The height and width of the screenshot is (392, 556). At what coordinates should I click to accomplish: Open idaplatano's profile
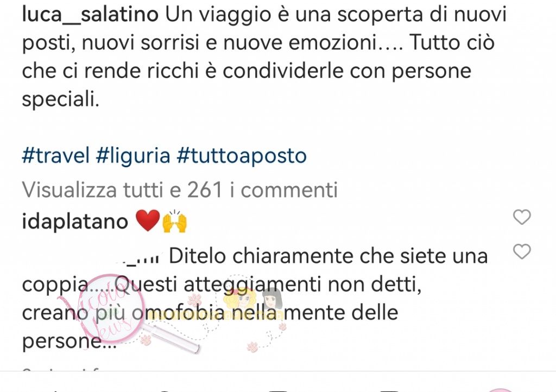(75, 222)
